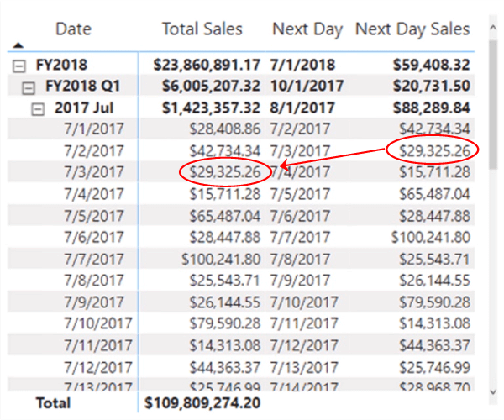The image size is (504, 420).
Task: Click the sort arrow under Date
Action: tap(18, 45)
